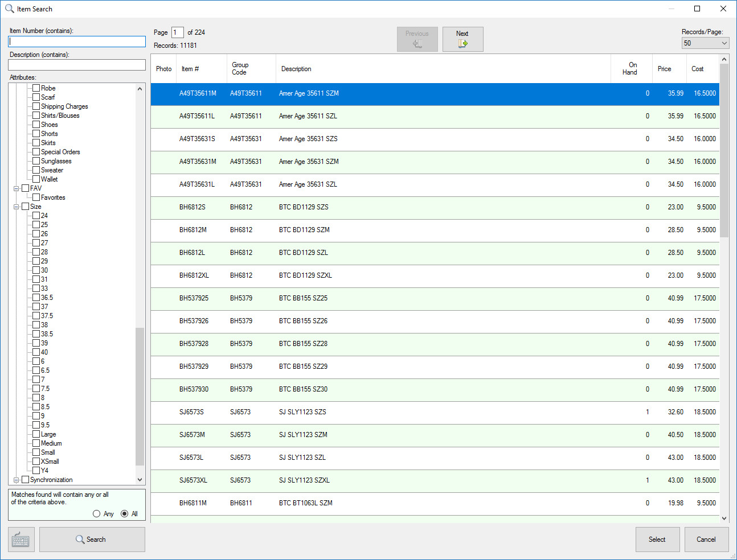This screenshot has width=737, height=560.
Task: Go to the Next page of records
Action: 462,39
